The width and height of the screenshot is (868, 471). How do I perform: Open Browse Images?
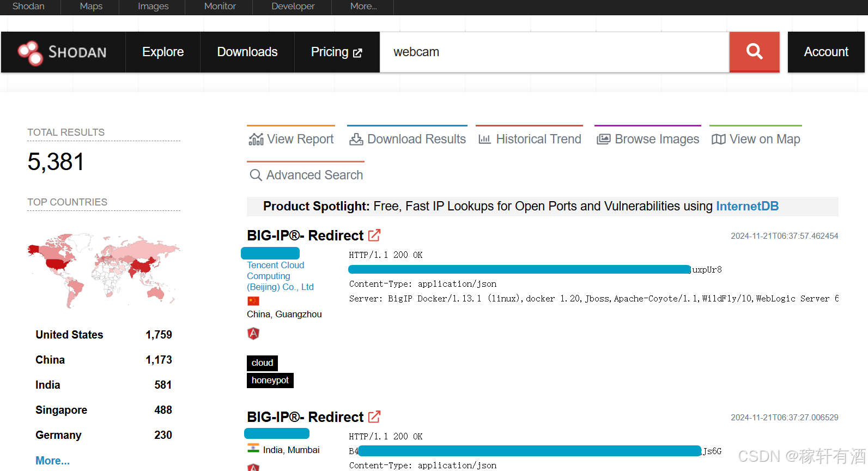point(648,139)
